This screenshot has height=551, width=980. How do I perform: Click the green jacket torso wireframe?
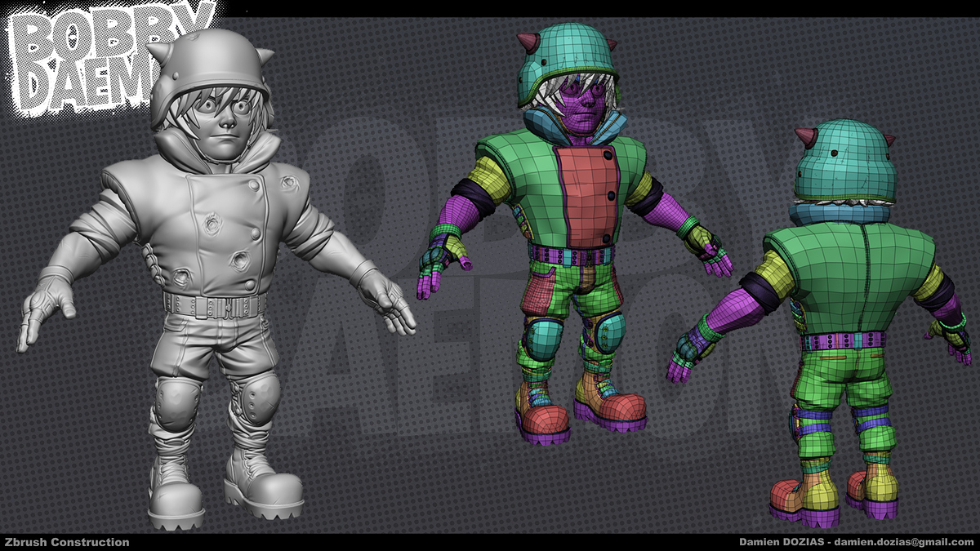pos(539,188)
